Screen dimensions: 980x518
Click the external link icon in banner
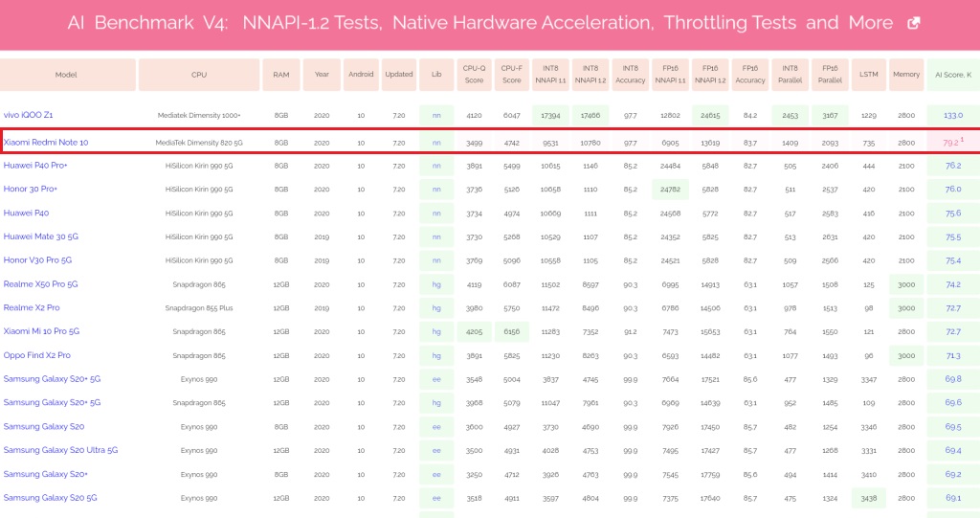click(913, 23)
